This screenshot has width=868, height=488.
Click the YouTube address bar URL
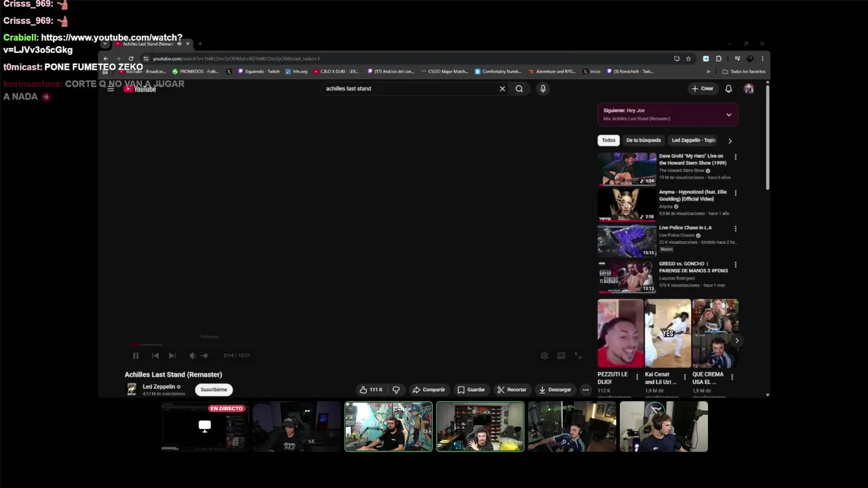coord(236,58)
